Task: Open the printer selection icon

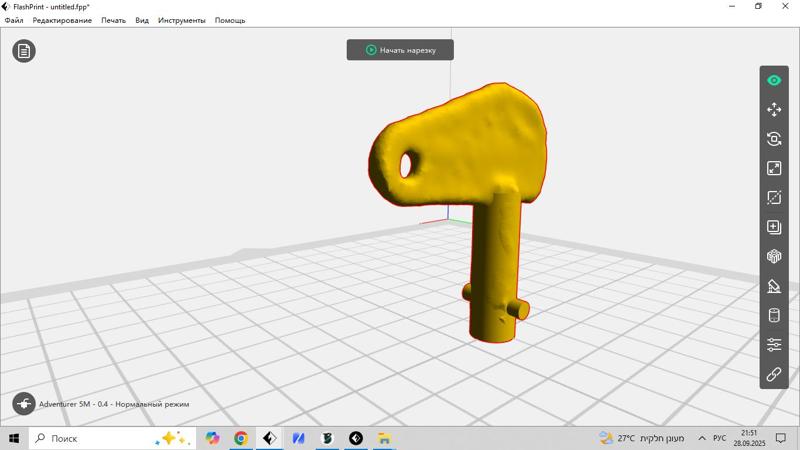Action: point(24,404)
